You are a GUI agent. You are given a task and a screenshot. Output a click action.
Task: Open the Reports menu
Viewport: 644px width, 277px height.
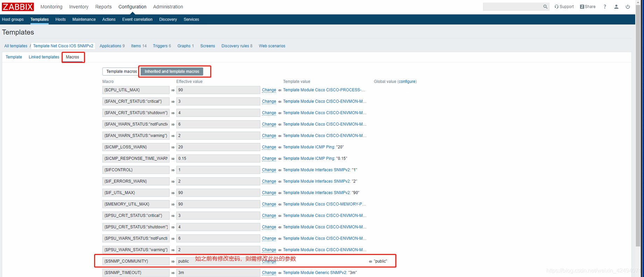104,7
